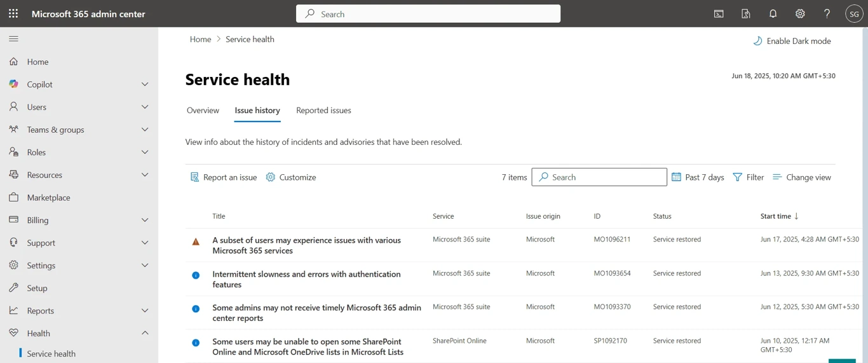Open admin center reports issue title

[x=316, y=313]
